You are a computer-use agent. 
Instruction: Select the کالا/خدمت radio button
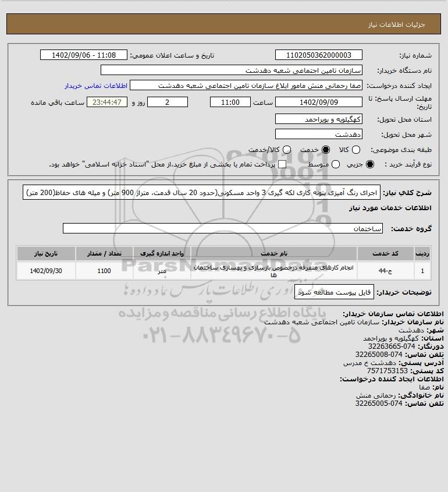click(286, 150)
